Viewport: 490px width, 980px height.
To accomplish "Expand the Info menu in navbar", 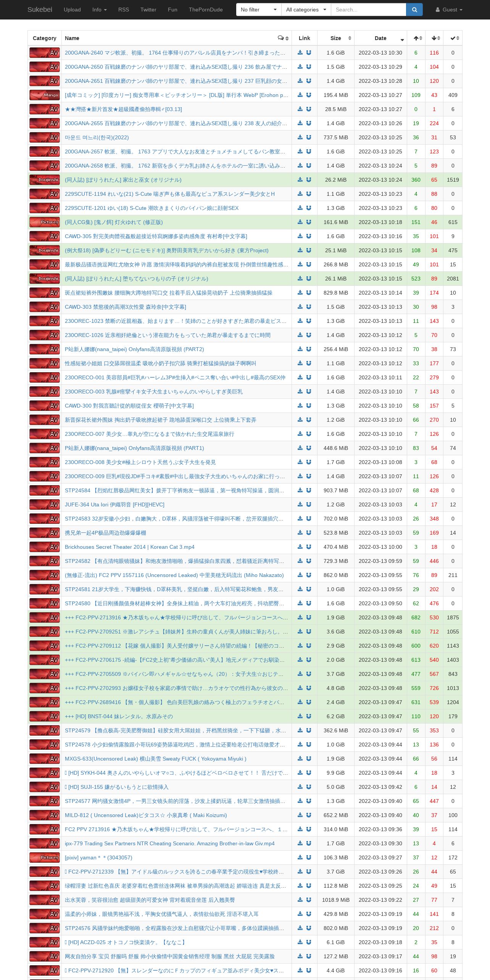I will [99, 10].
